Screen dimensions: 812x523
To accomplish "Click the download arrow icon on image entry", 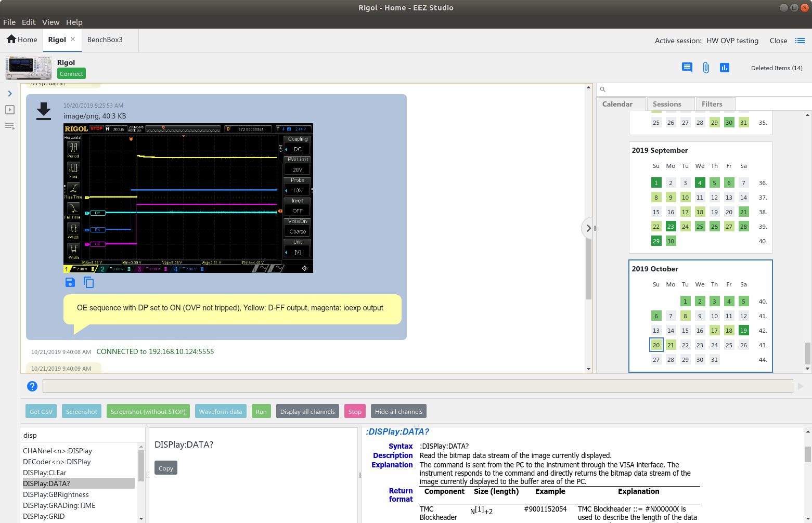I will pos(44,111).
